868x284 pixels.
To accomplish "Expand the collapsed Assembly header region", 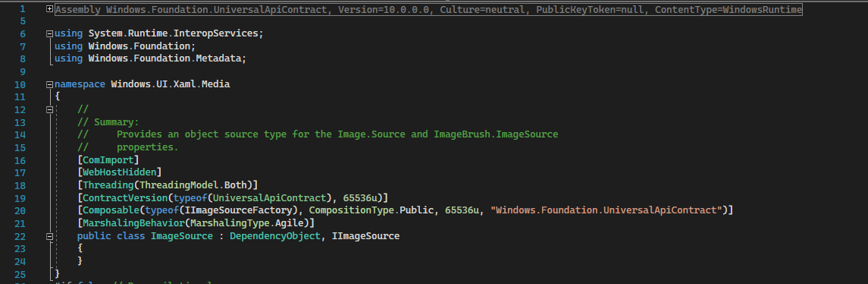I will [50, 9].
